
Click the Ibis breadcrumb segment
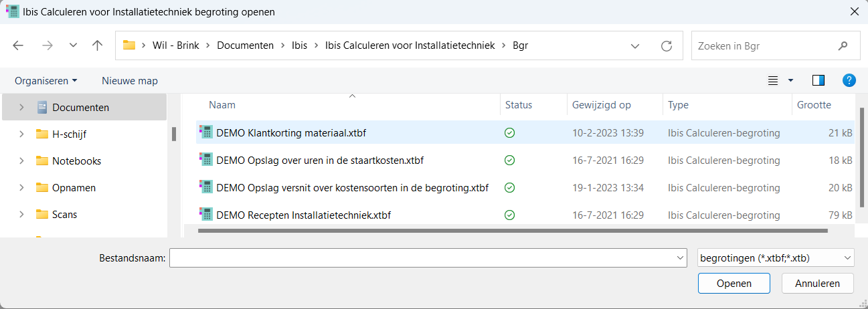point(299,45)
